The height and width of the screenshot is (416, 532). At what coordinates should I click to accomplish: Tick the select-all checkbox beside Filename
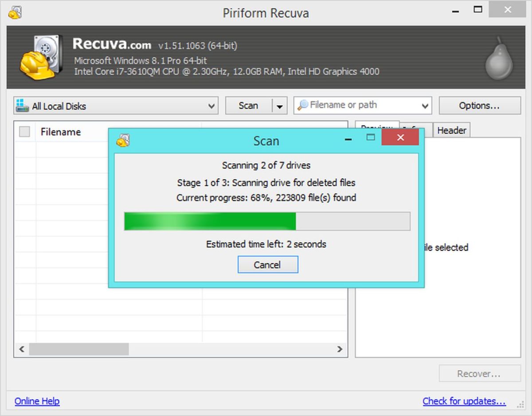tap(25, 132)
